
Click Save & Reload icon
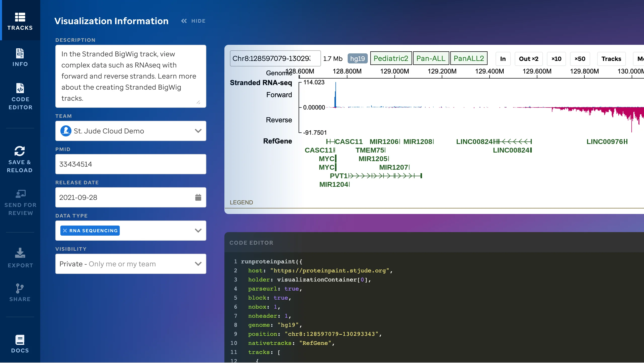coord(20,151)
